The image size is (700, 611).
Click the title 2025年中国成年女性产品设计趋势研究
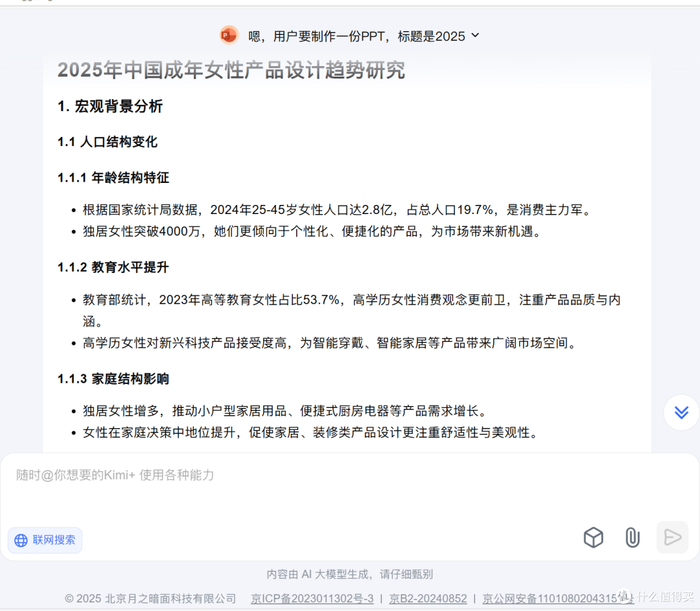point(231,70)
